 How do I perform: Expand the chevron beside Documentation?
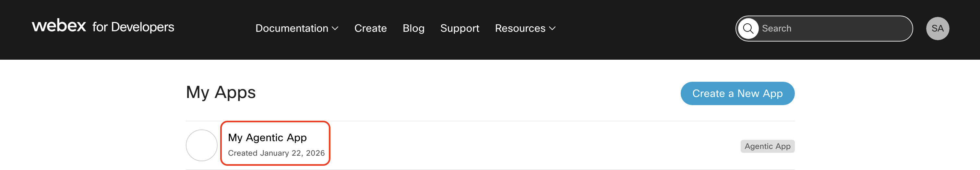click(335, 28)
